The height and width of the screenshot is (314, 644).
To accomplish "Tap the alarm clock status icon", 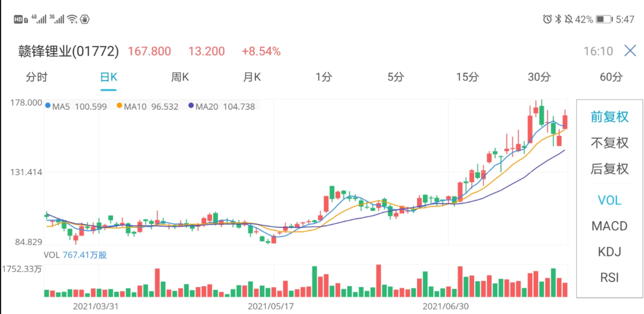I will tap(547, 19).
